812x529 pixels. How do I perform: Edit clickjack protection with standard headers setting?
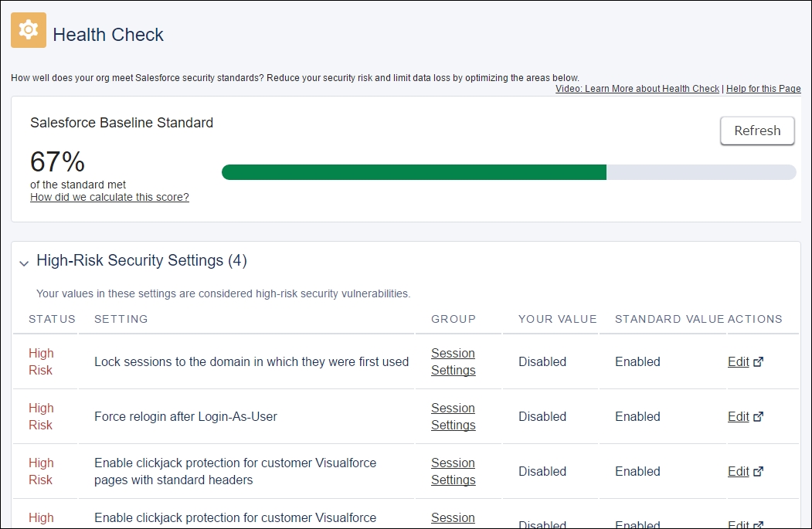(738, 472)
